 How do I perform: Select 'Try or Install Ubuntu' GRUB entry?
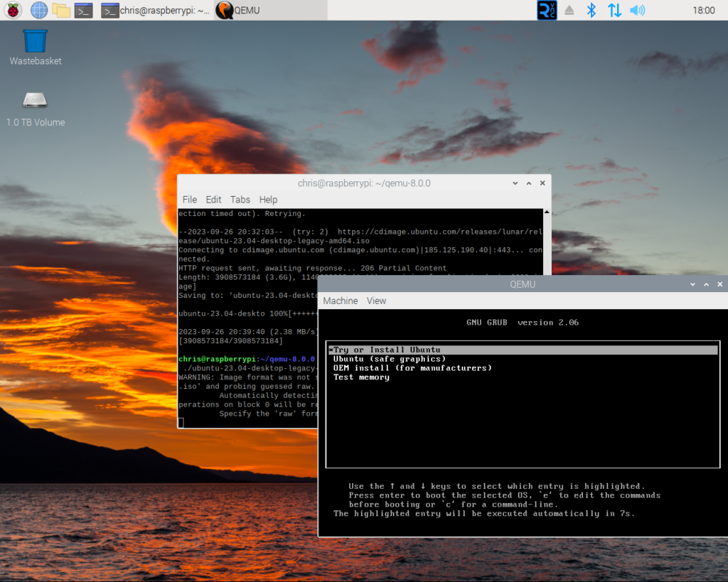click(523, 350)
